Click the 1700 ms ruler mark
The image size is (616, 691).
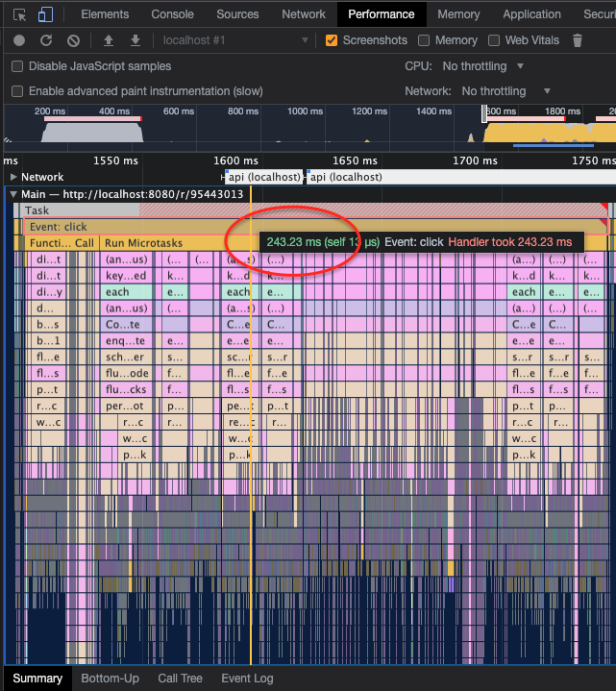[x=475, y=160]
